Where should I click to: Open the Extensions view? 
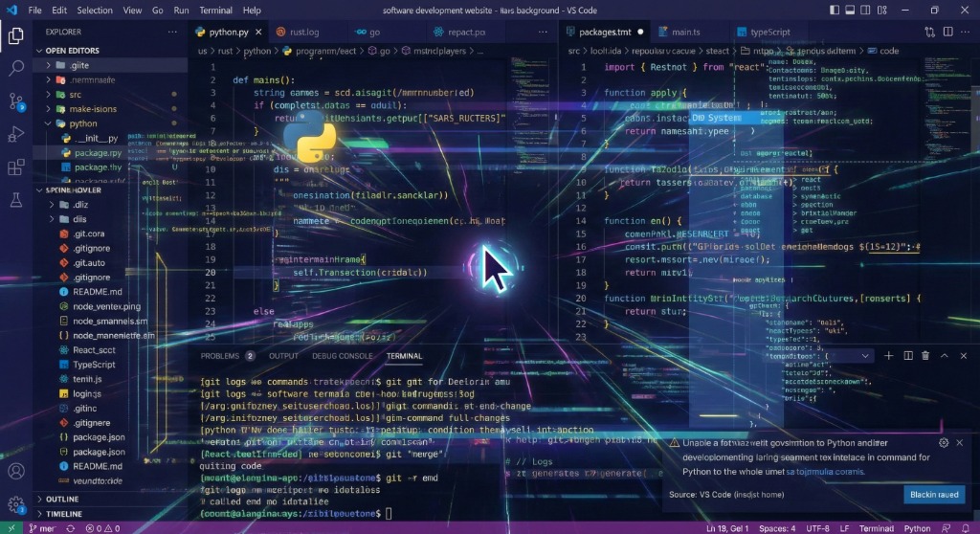pos(16,167)
